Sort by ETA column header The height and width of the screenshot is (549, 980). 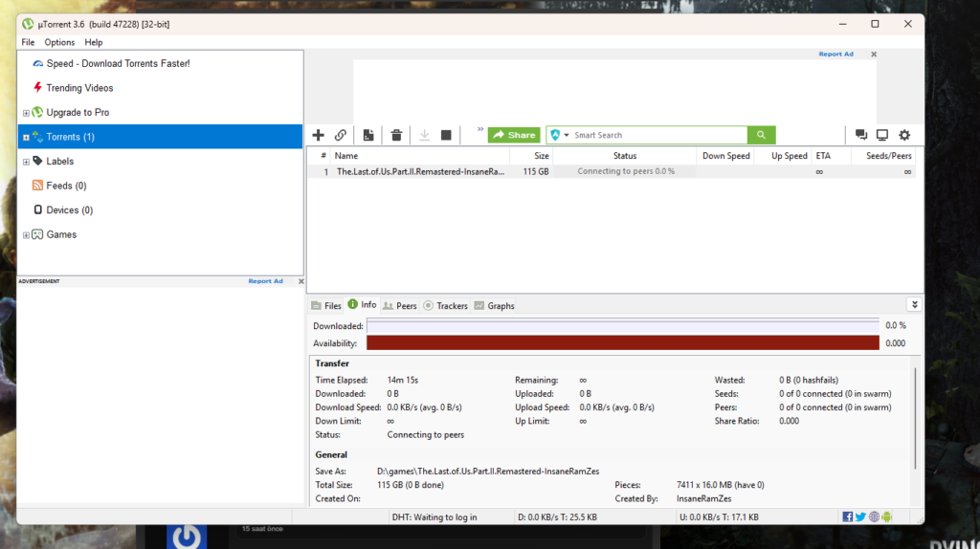pyautogui.click(x=832, y=156)
